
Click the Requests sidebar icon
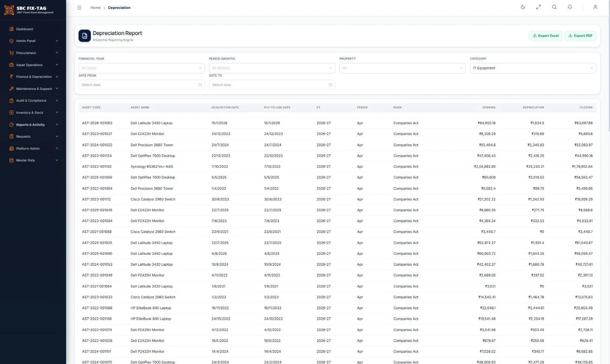[x=11, y=136]
